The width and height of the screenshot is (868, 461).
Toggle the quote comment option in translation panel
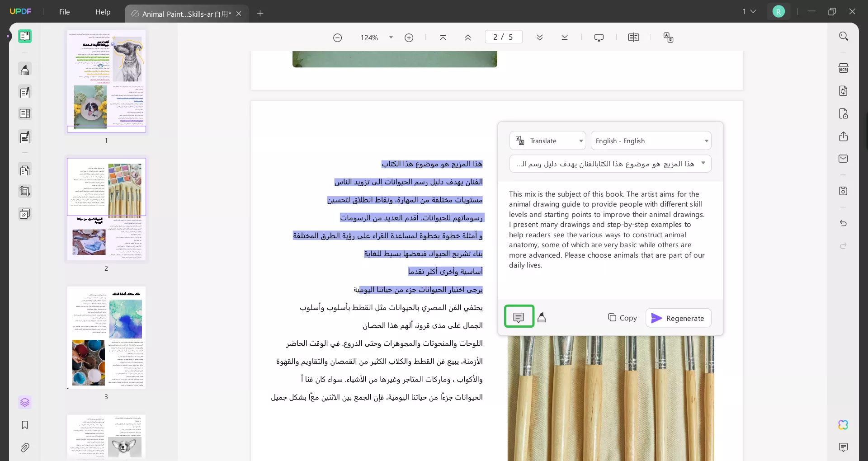pos(519,317)
